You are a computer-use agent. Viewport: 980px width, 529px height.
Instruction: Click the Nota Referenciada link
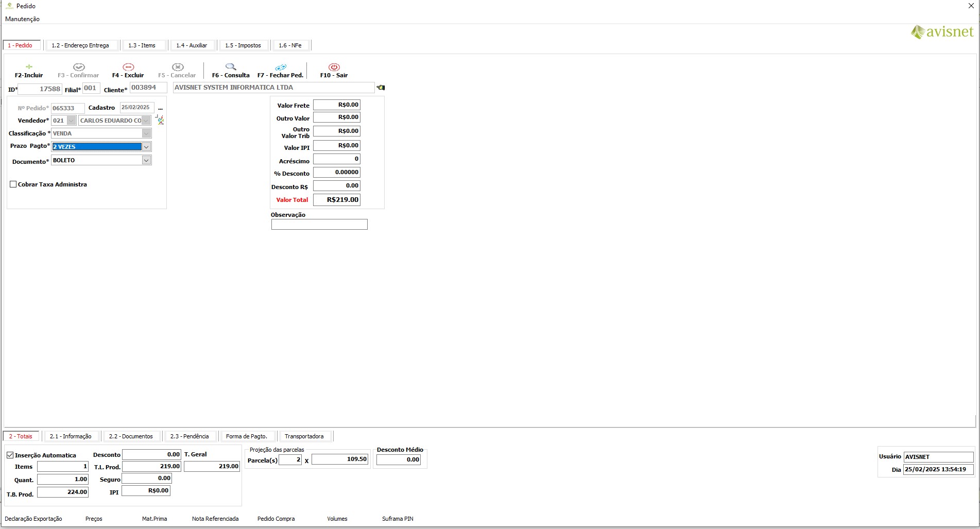click(x=215, y=519)
